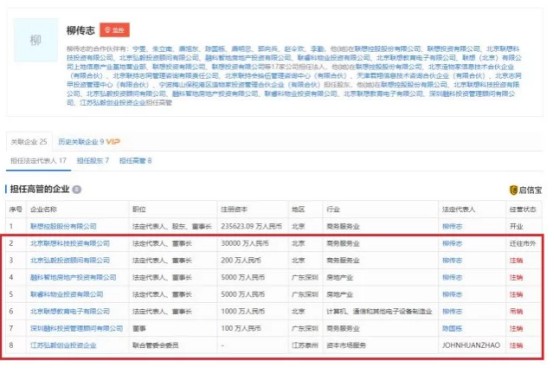554x375 pixels.
Task: Click the 行业 column header
Action: [x=333, y=209]
